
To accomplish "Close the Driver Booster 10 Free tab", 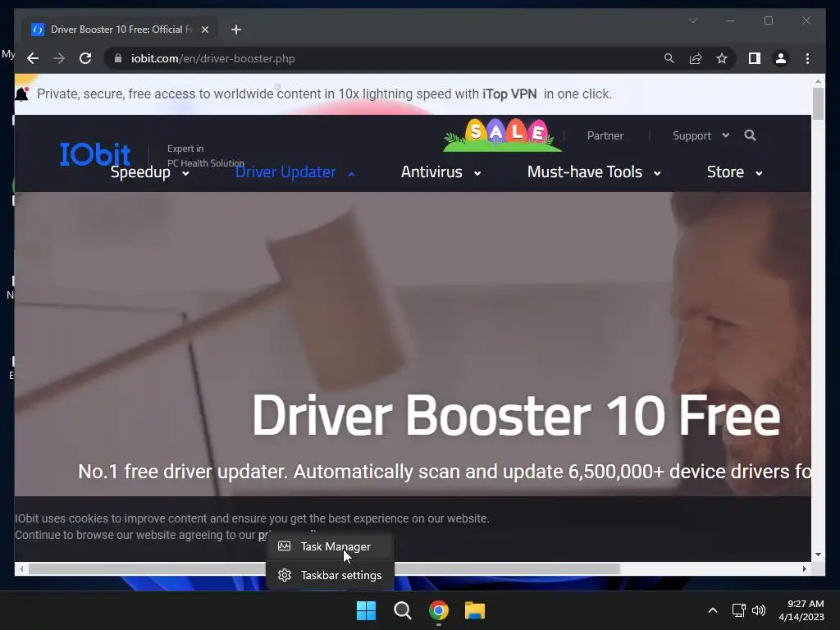I will (x=204, y=30).
